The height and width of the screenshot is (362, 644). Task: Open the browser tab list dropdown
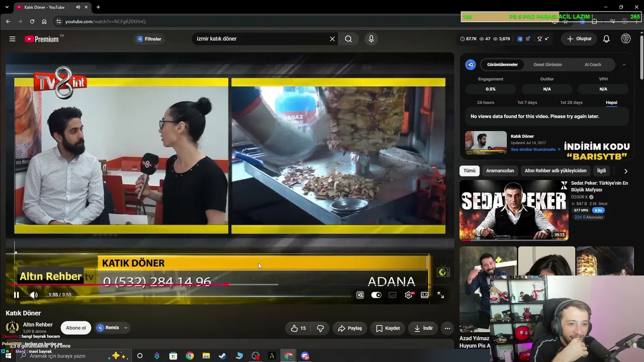(7, 7)
